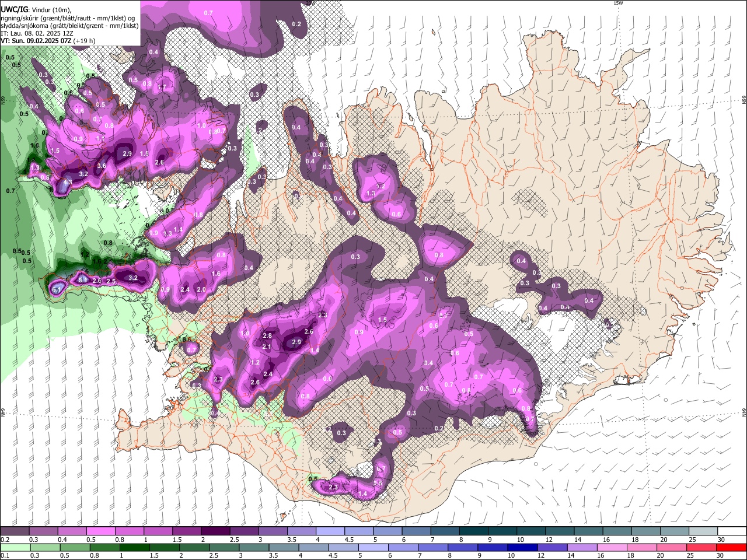Select lightest green rain swatch between 0.1 and 0.3
This screenshot has height=560, width=747.
[15, 547]
